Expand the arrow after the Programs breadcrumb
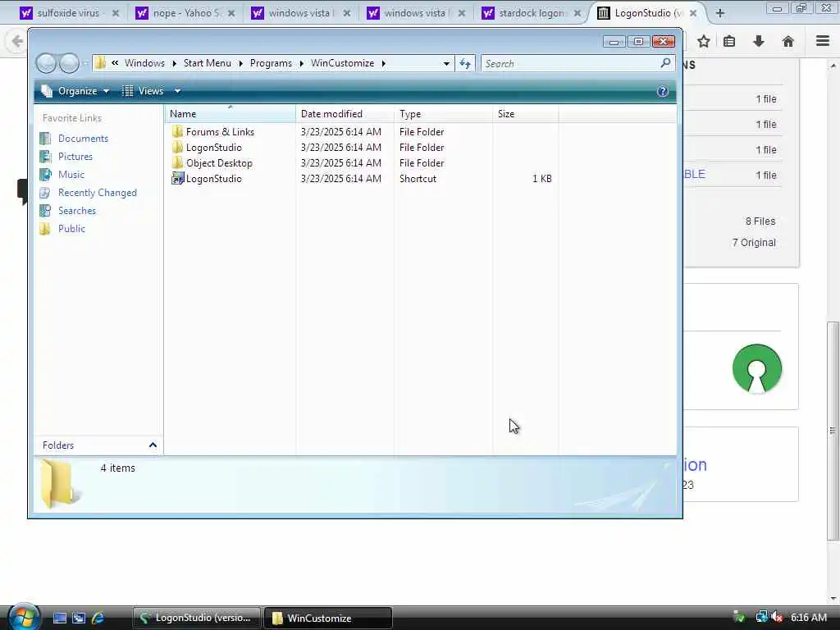The height and width of the screenshot is (630, 840). 302,64
